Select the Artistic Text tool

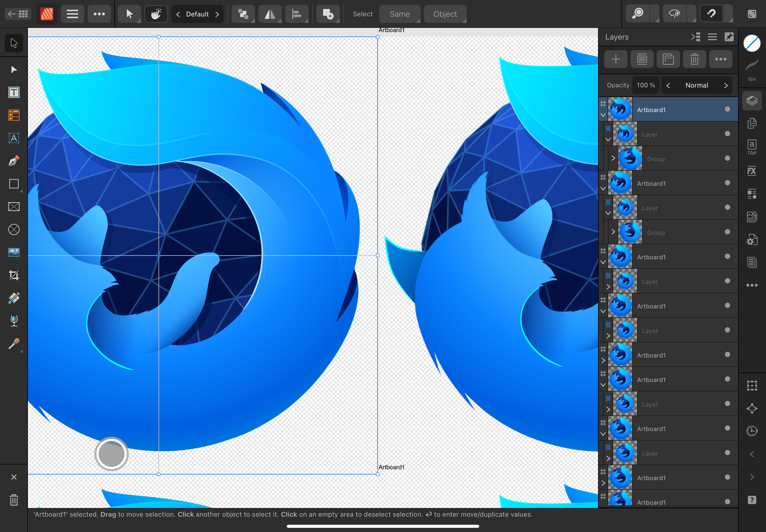14,138
